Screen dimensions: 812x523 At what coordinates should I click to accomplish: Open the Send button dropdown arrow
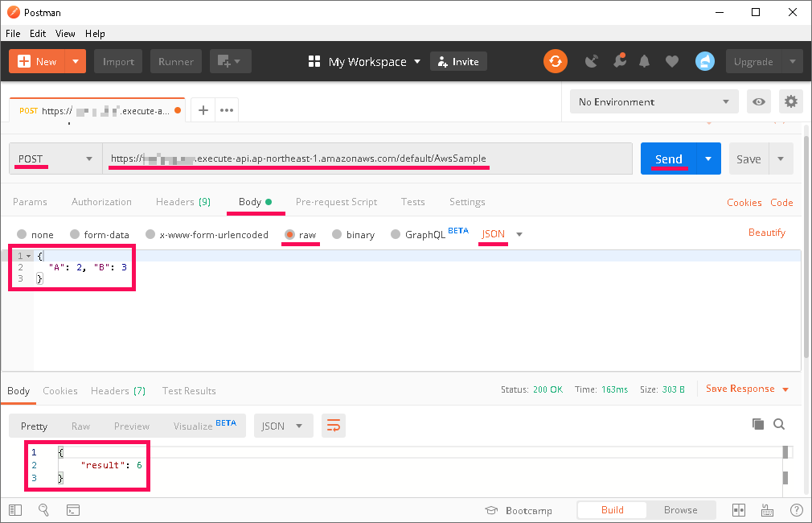point(708,159)
